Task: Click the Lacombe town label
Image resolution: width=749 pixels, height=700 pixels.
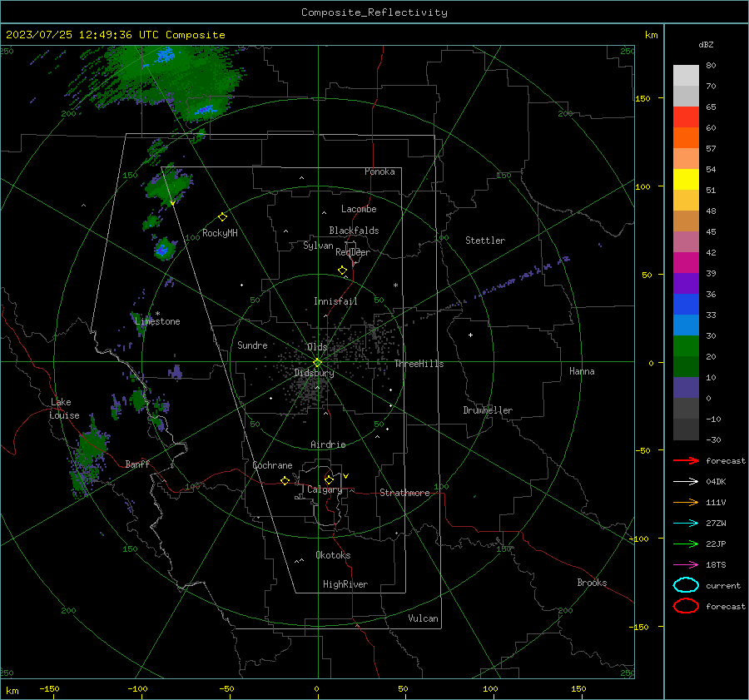Action: (359, 209)
